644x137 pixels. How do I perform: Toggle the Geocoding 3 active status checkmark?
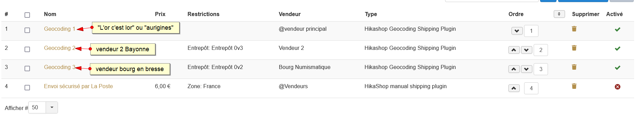pos(617,68)
